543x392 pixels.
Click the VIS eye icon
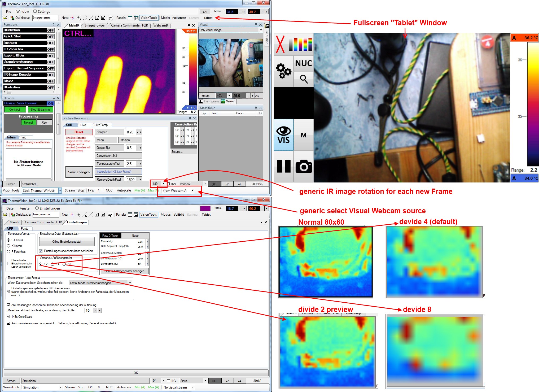[283, 135]
